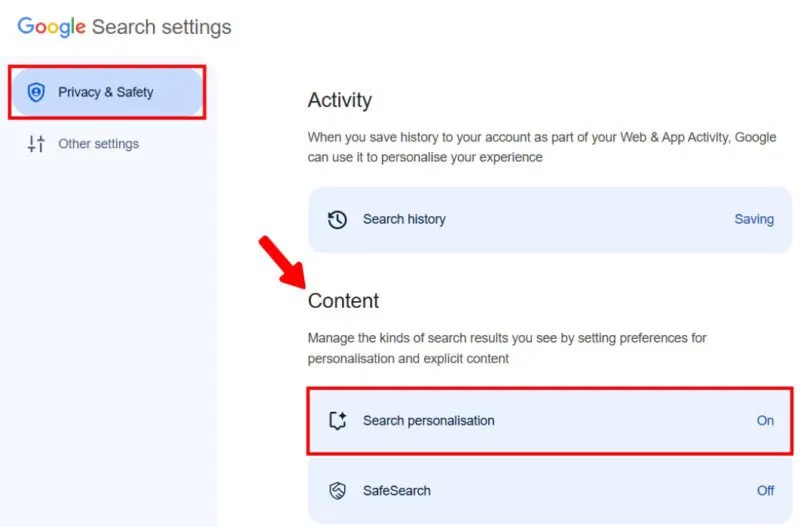Click the Web & App Activity description text
800x527 pixels.
tap(541, 147)
